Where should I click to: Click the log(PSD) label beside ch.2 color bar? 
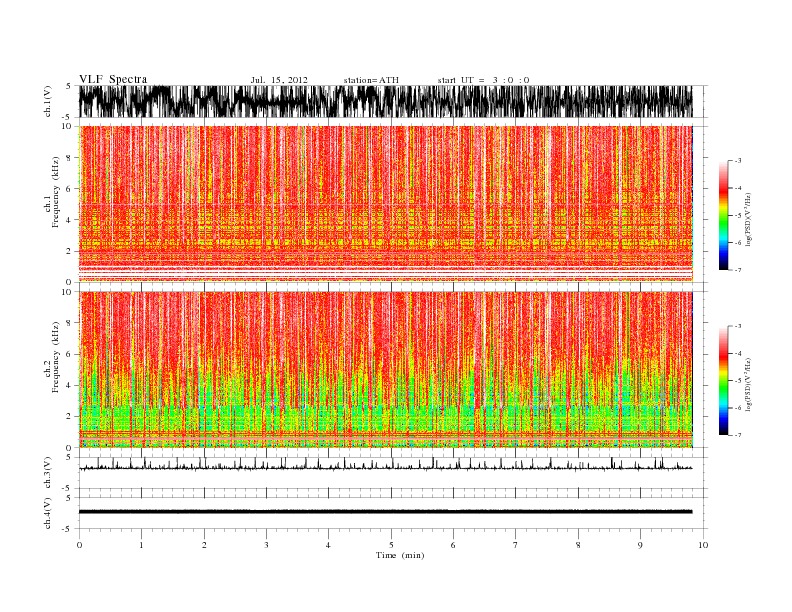(749, 384)
